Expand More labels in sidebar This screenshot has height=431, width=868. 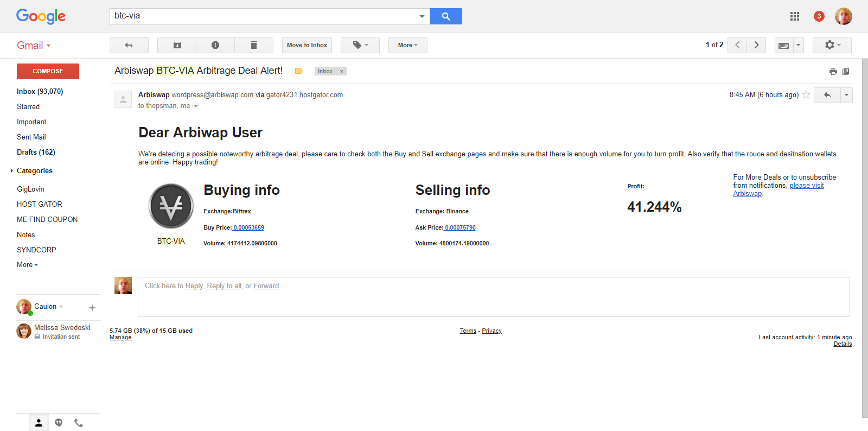tap(27, 265)
